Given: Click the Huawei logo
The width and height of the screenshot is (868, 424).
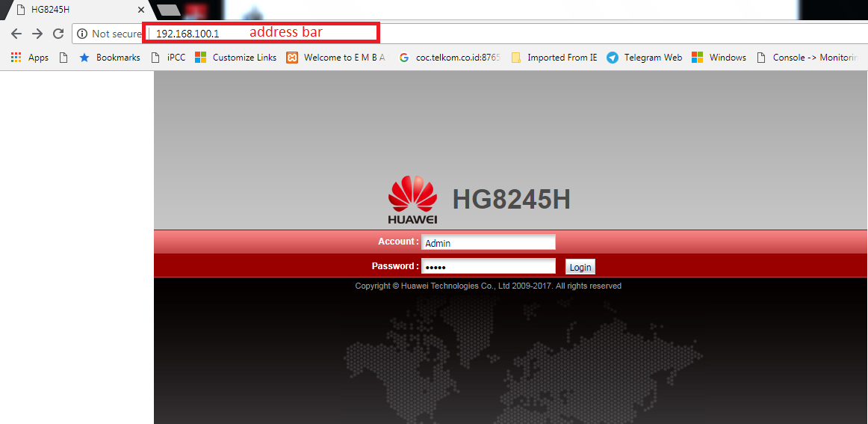Looking at the screenshot, I should tap(413, 200).
